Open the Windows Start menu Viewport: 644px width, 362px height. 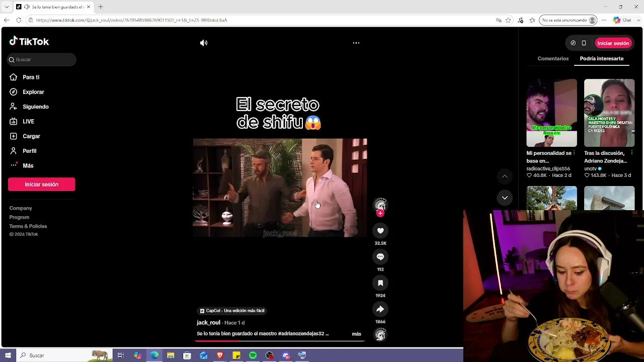8,355
